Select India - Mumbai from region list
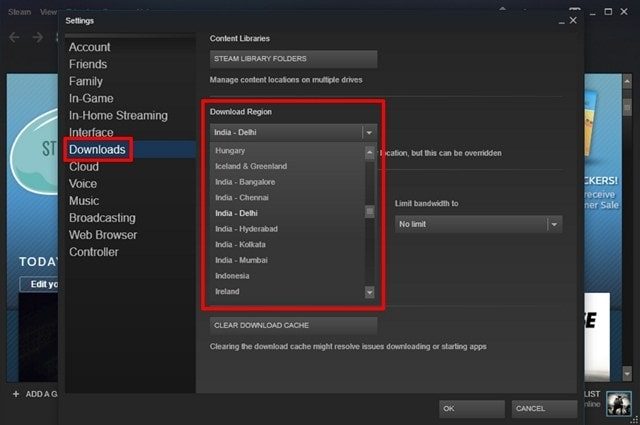This screenshot has width=640, height=425. [241, 260]
